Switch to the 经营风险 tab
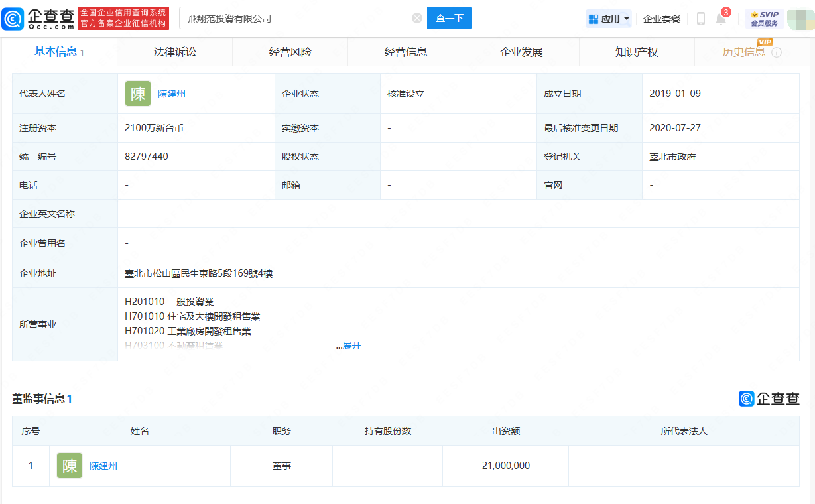Image resolution: width=815 pixels, height=504 pixels. [290, 52]
